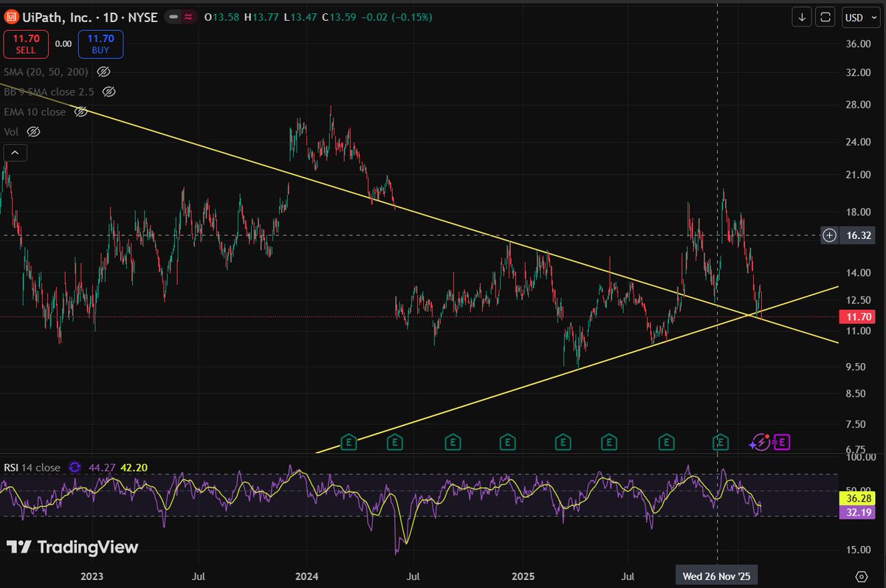Click the 36.00 price axis label
This screenshot has width=886, height=588.
point(859,44)
